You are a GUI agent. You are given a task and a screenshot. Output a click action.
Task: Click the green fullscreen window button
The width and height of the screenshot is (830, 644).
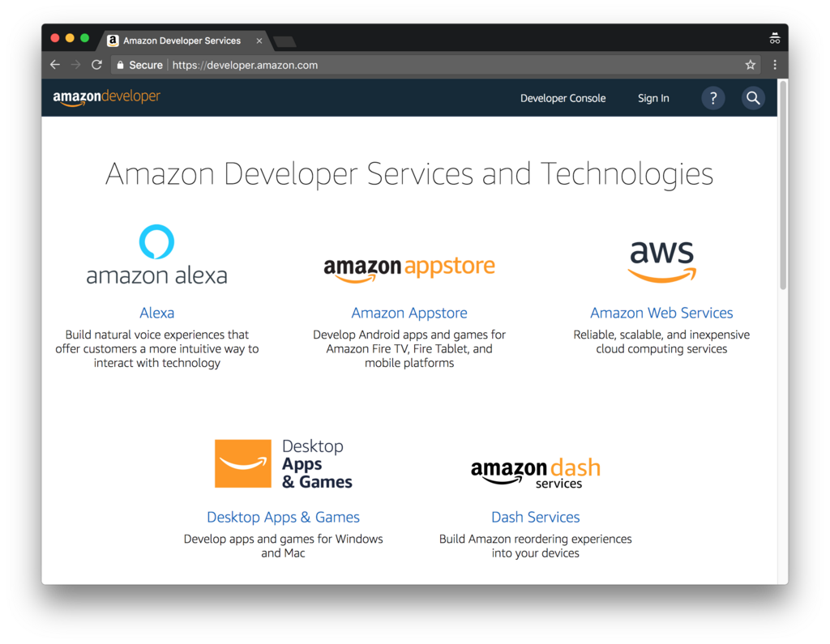[84, 38]
